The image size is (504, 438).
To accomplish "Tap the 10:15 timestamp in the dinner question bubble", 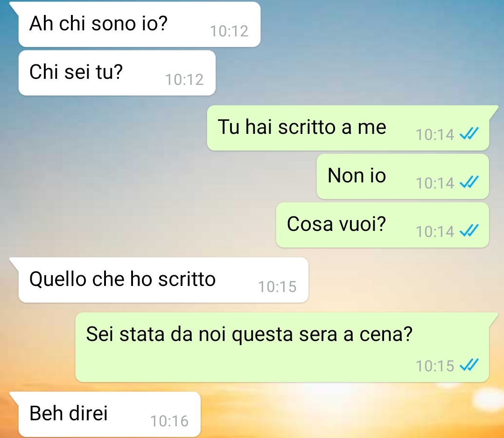I will point(435,366).
